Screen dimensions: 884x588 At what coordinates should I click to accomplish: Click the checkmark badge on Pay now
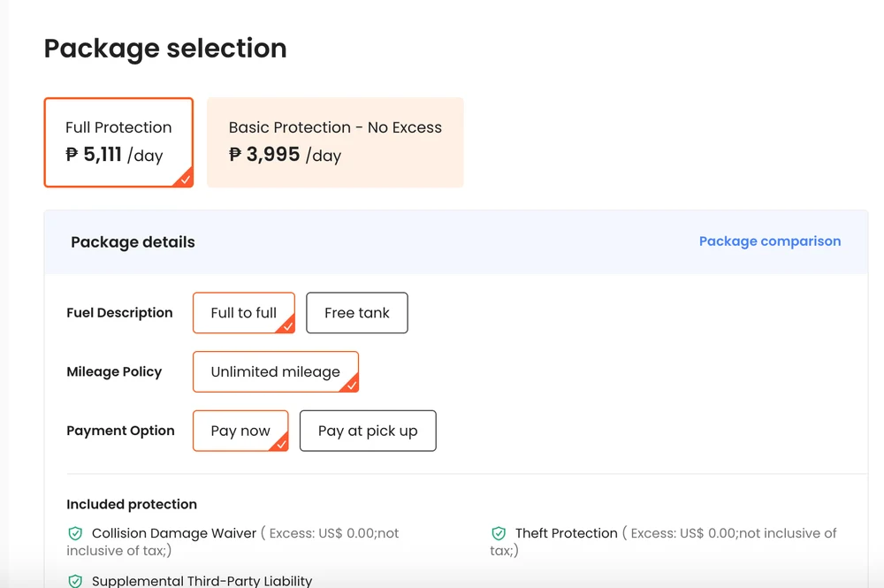(x=281, y=446)
